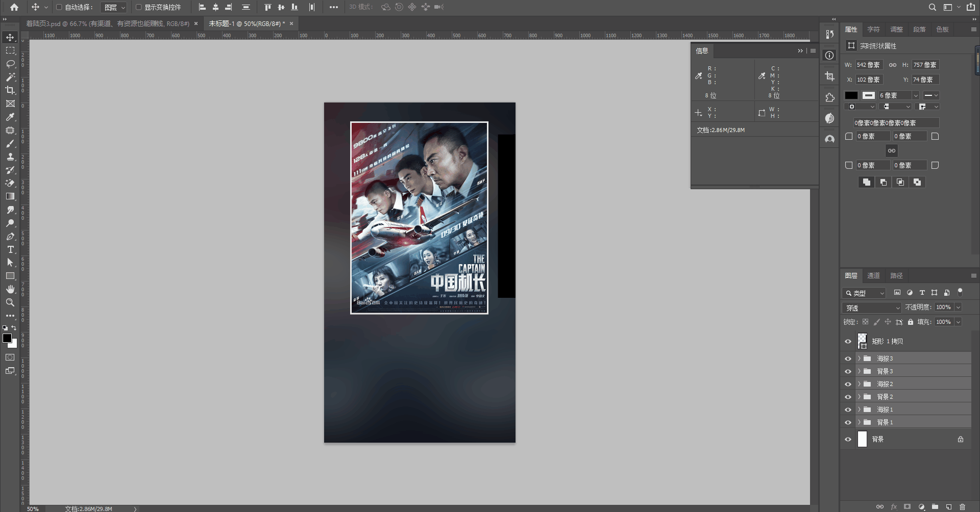
Task: Expand the 海报3 group
Action: point(859,359)
